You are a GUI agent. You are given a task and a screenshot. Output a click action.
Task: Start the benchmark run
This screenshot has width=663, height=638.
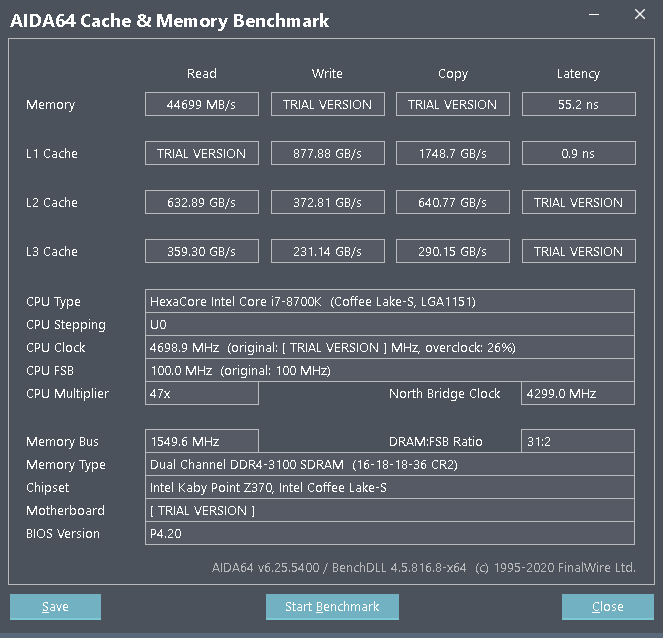[332, 607]
